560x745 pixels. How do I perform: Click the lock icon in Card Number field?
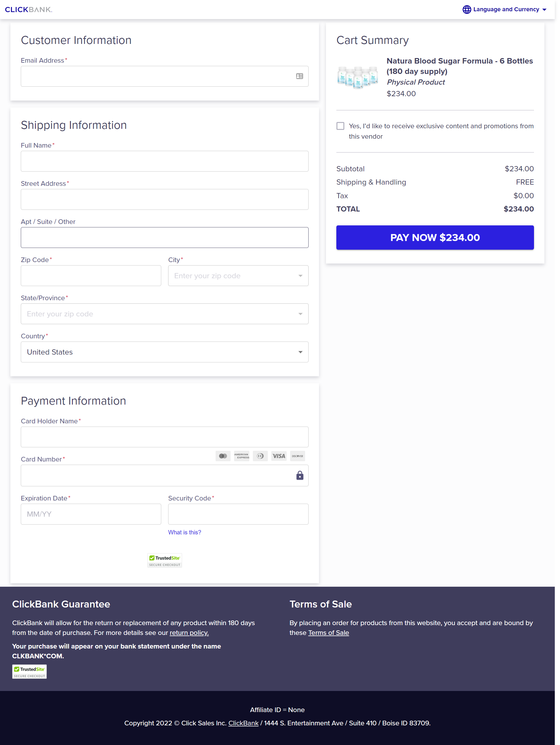coord(300,475)
